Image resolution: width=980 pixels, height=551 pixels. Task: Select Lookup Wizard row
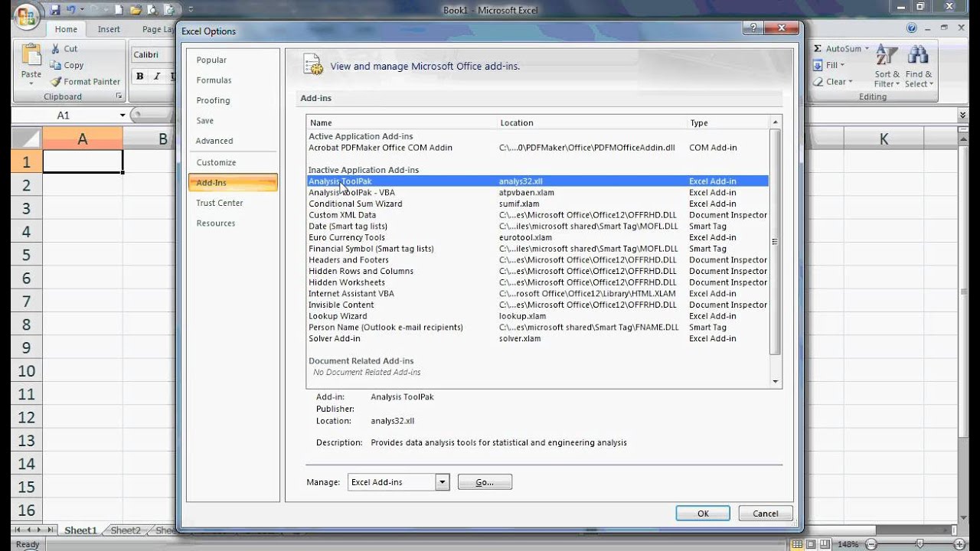tap(537, 316)
